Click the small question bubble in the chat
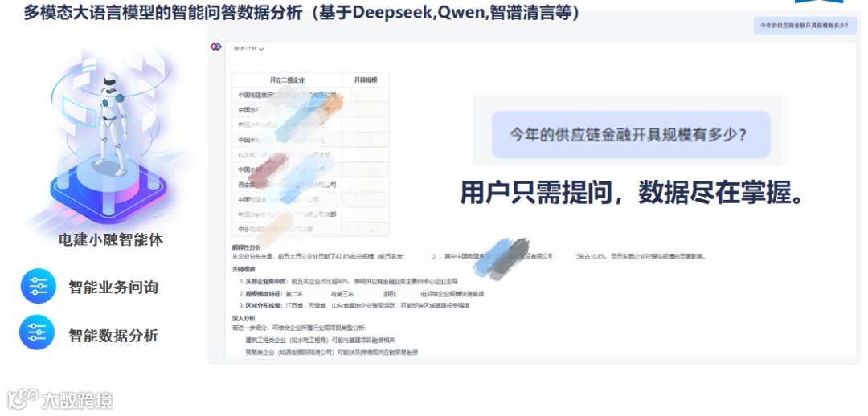The width and height of the screenshot is (868, 416). 805,26
